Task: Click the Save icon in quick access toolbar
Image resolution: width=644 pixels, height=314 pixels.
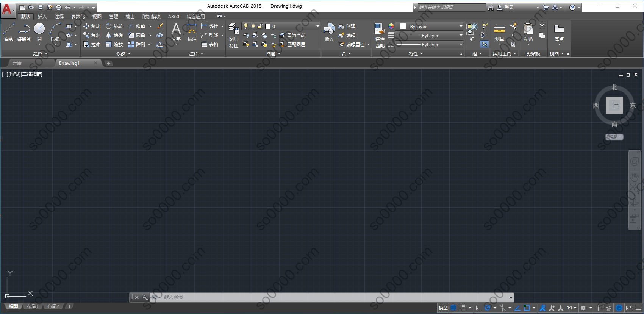Action: [41, 7]
